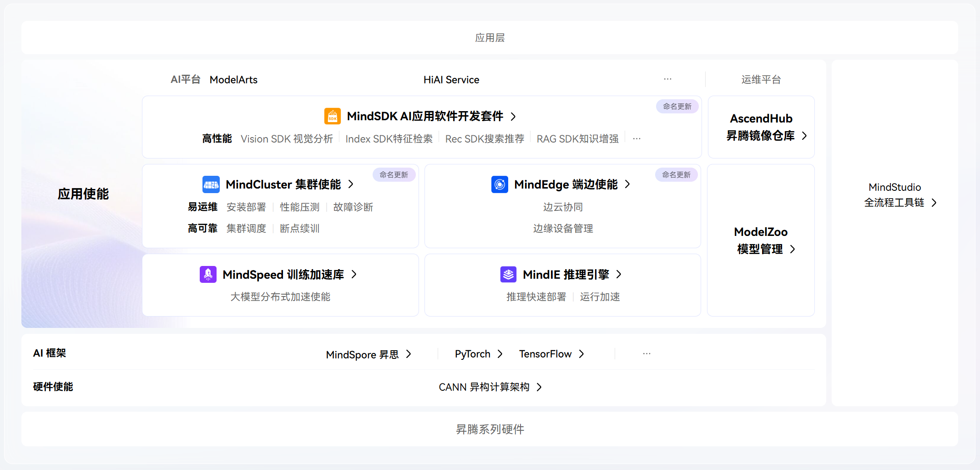Viewport: 980px width, 470px height.
Task: Expand the chevron beside MindCluster 集群使能
Action: [x=351, y=184]
